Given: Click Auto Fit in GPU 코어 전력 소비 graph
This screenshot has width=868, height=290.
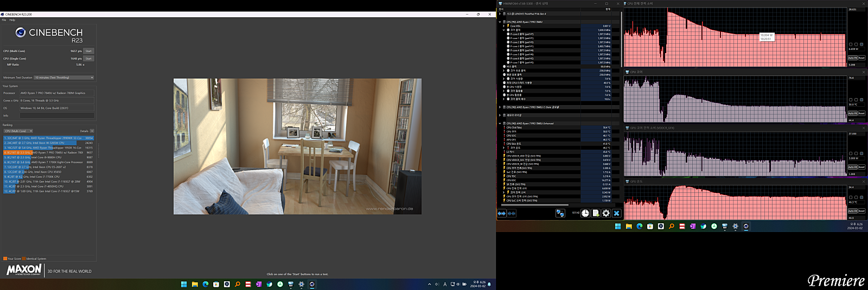Looking at the screenshot, I should [x=852, y=167].
